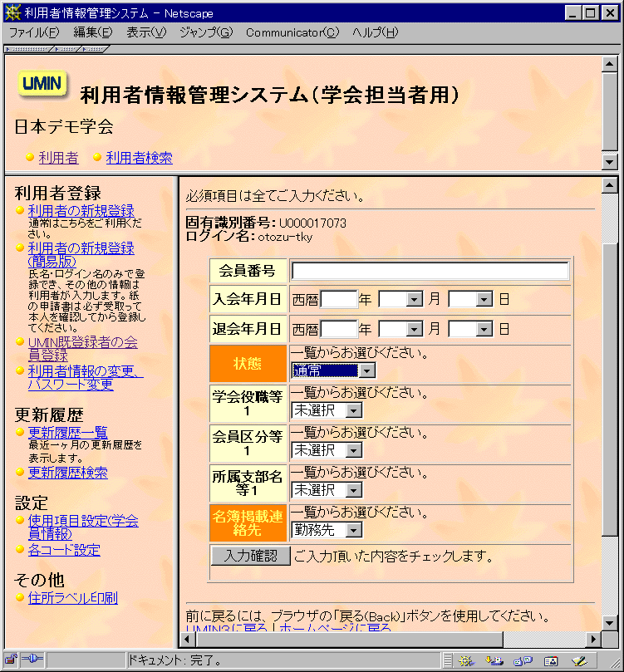Open the ファイル(F) menu
Image resolution: width=624 pixels, height=672 pixels.
33,32
